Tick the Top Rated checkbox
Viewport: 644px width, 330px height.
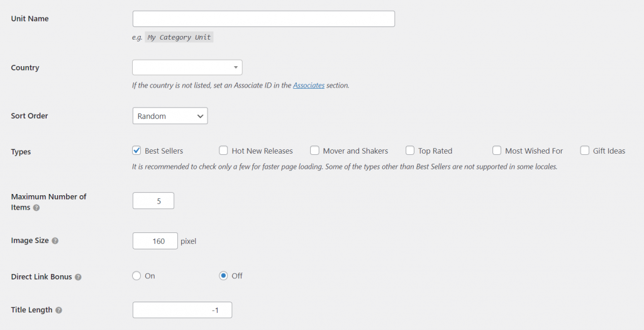410,151
